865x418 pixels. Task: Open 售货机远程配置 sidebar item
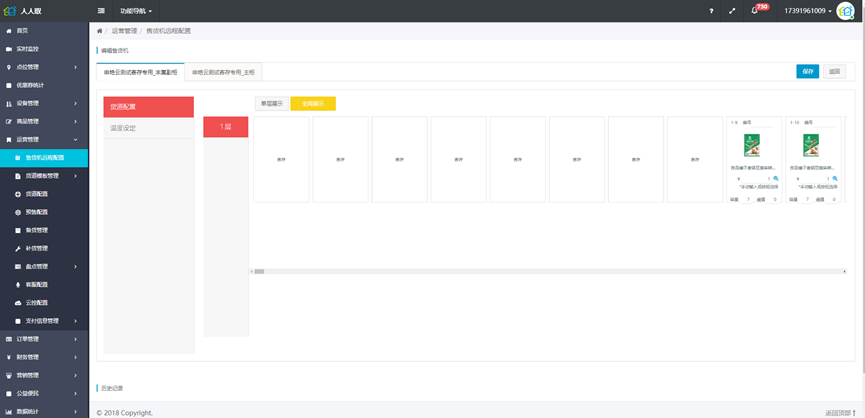click(x=44, y=158)
